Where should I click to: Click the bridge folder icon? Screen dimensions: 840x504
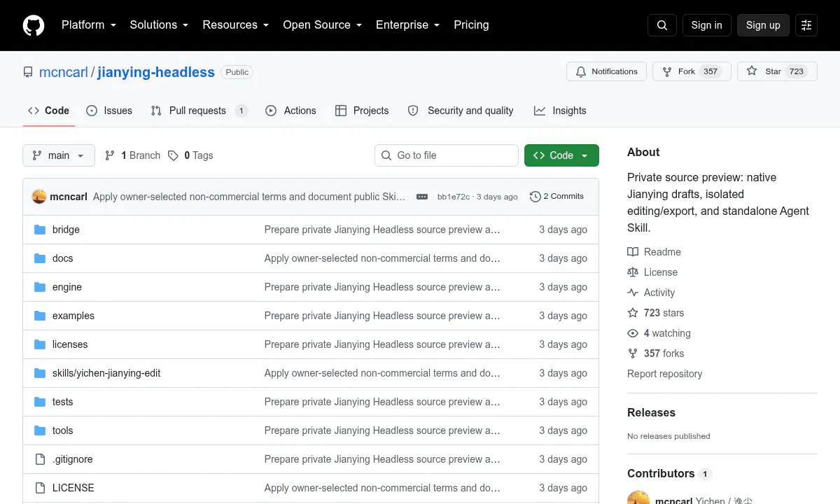click(40, 230)
